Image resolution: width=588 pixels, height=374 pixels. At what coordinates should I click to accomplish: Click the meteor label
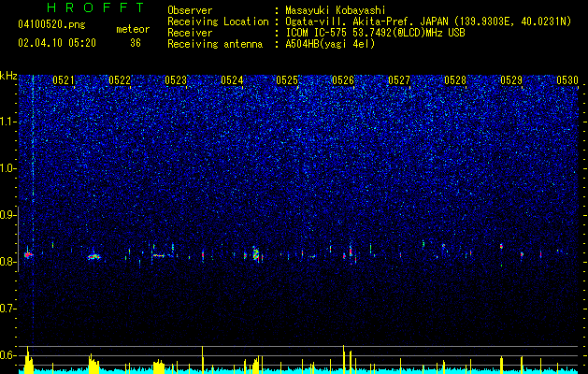tap(133, 29)
